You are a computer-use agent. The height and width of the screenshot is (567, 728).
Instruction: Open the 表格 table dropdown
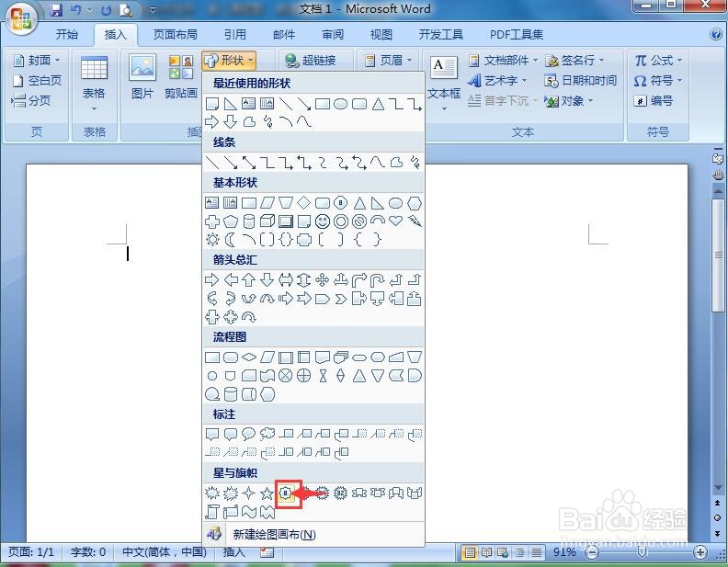point(94,84)
